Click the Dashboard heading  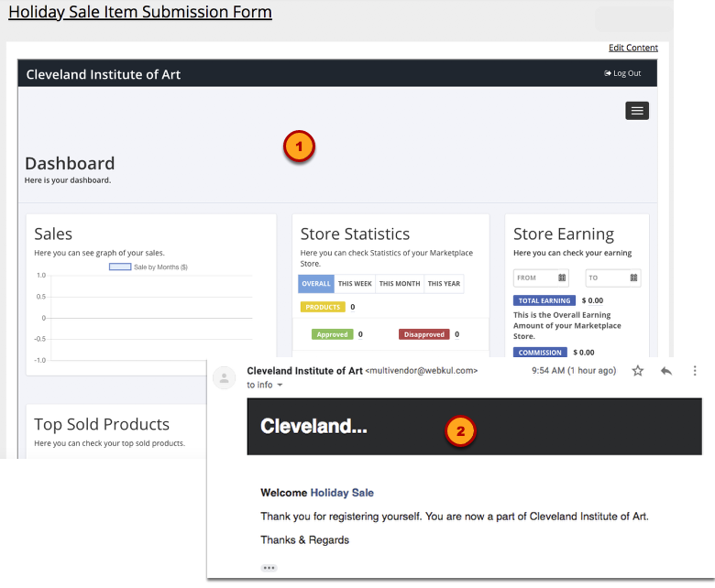[70, 164]
